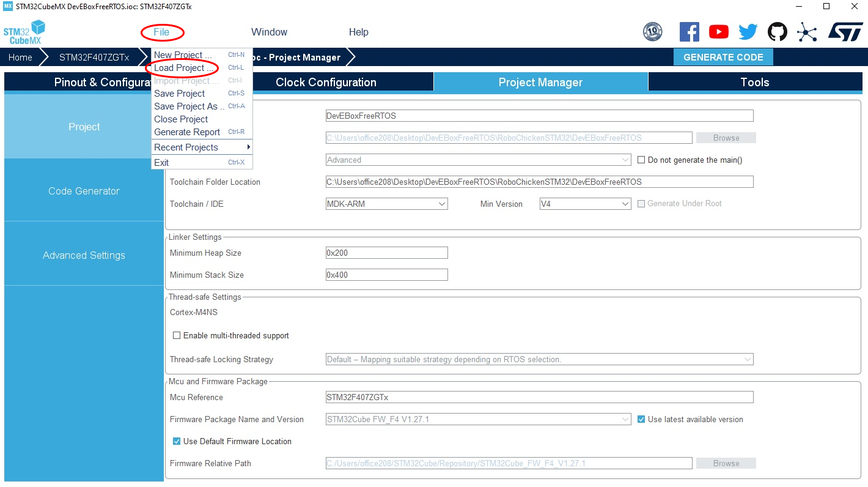Click Browse for Project Location

pyautogui.click(x=726, y=138)
